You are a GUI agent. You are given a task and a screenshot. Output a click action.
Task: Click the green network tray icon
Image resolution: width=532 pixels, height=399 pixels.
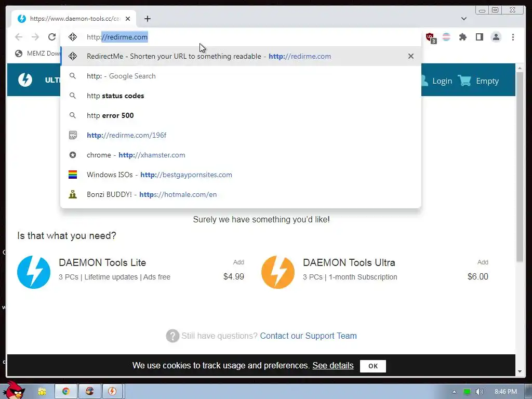[x=467, y=392]
